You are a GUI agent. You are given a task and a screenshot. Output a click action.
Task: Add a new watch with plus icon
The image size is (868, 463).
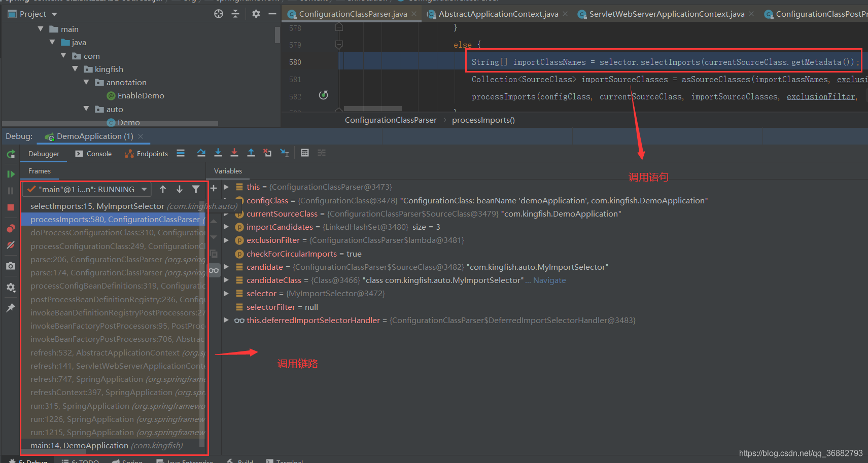click(214, 188)
